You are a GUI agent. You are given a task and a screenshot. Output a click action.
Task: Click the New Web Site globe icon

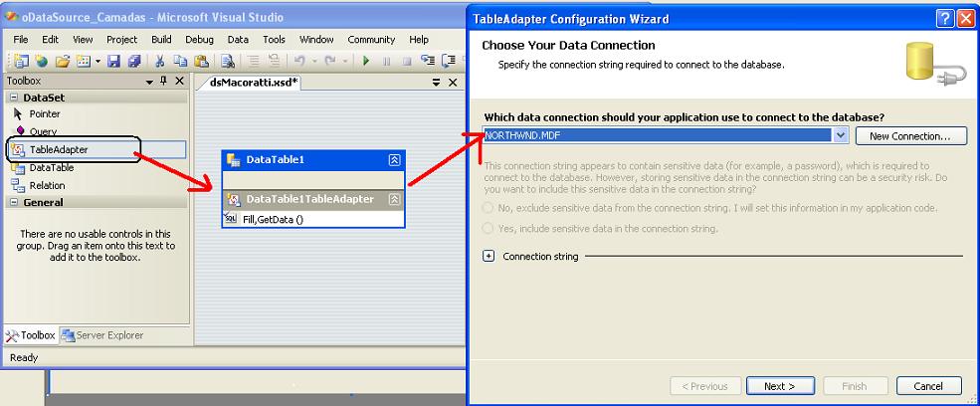pyautogui.click(x=41, y=61)
